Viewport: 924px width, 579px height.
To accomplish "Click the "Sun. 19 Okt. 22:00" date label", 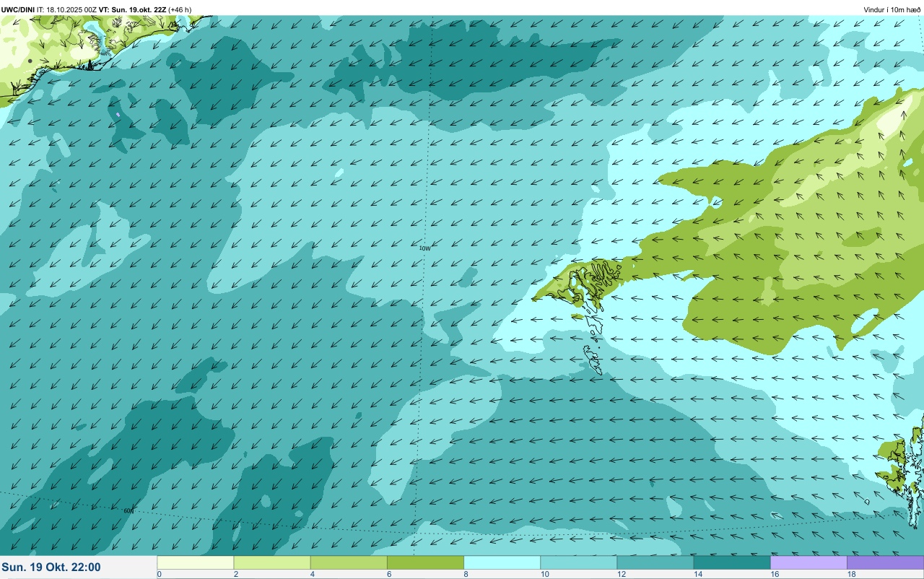I will click(x=51, y=567).
